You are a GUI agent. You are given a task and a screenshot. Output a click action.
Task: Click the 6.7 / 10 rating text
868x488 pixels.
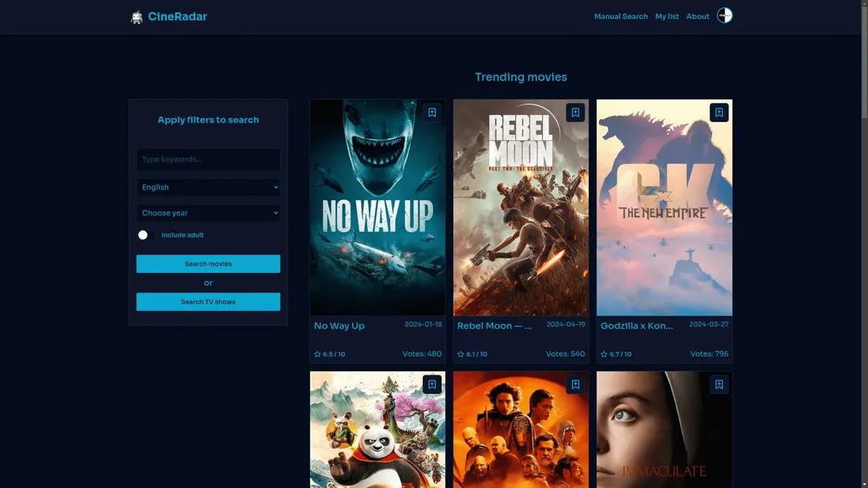coord(620,354)
